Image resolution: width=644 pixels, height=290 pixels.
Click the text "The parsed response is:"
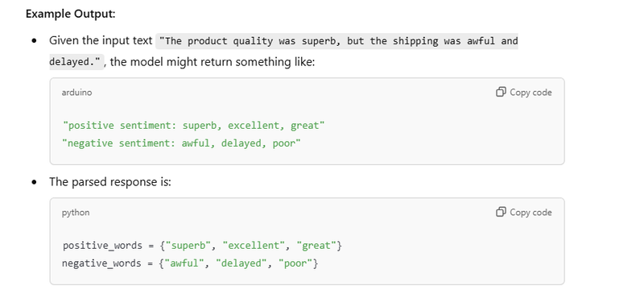click(x=110, y=181)
